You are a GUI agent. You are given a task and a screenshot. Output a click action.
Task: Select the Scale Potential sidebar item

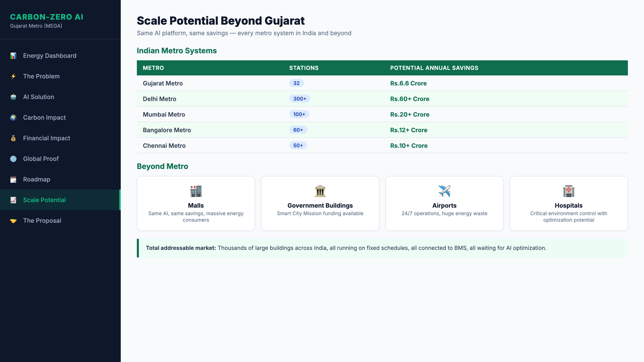coord(44,200)
